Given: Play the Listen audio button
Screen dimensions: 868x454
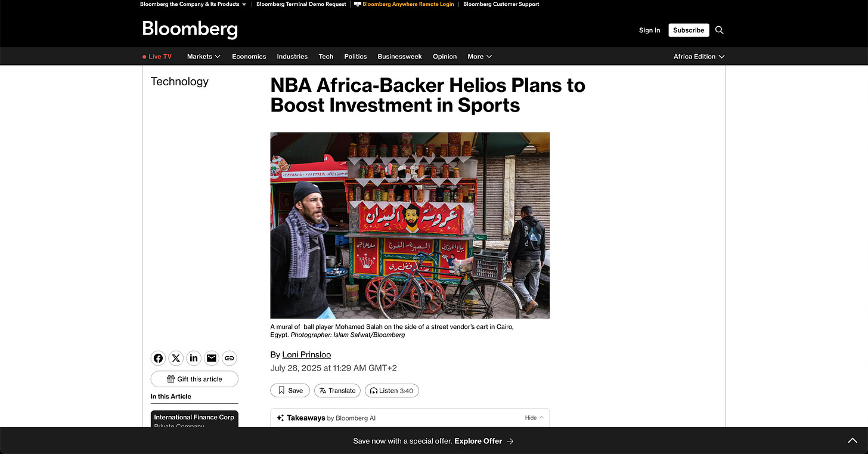Looking at the screenshot, I should [x=392, y=391].
